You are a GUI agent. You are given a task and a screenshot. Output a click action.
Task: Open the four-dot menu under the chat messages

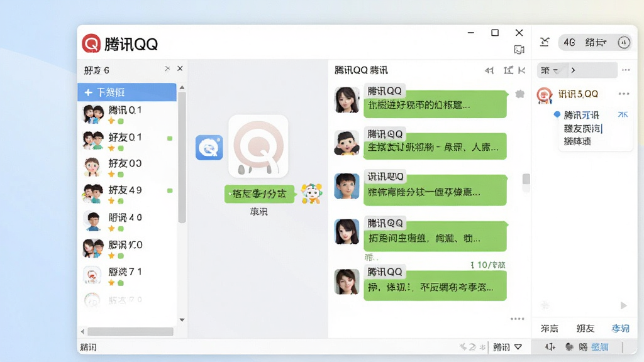517,319
